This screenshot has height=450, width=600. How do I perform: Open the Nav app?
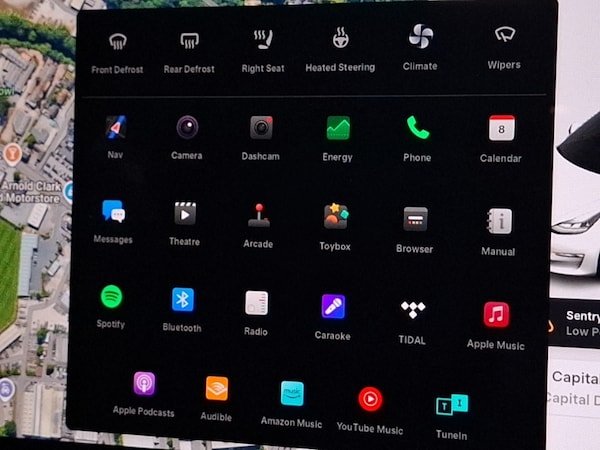coord(115,128)
